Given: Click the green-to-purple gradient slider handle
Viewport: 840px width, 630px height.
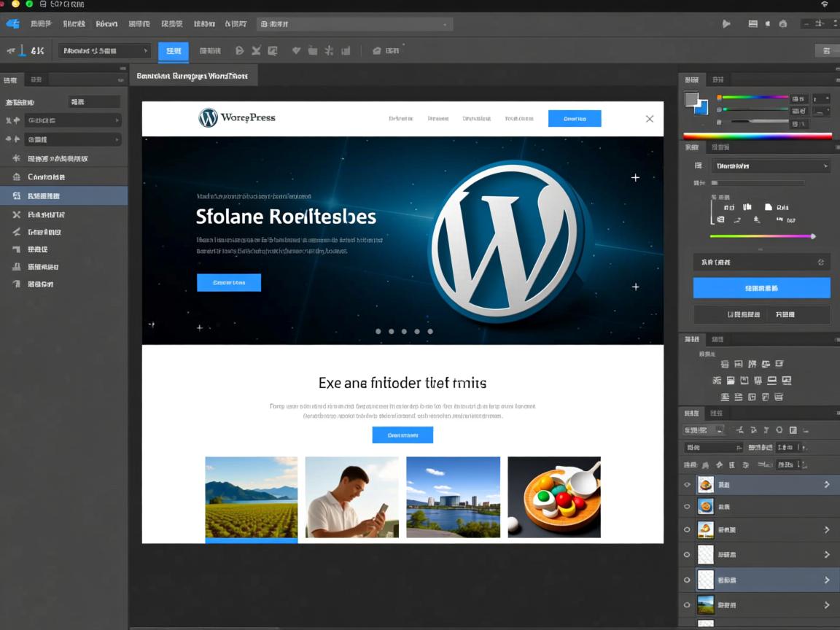Looking at the screenshot, I should pyautogui.click(x=812, y=236).
